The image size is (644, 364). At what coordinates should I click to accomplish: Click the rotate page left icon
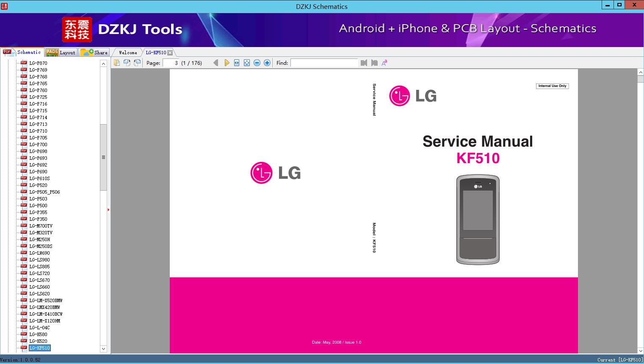coord(127,63)
